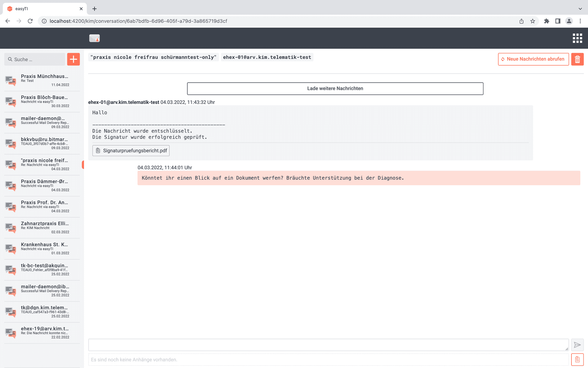Delete conversation with trash icon
This screenshot has height=368, width=588.
point(577,59)
